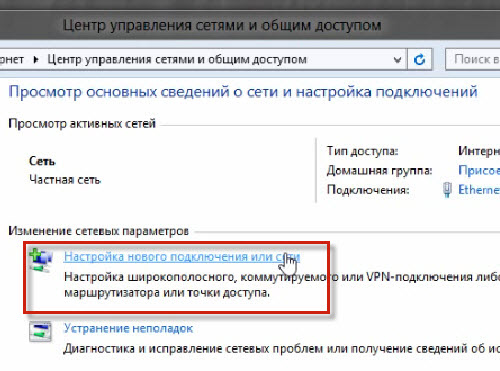Viewport: 500px width, 371px height.
Task: Click the label 'Подключения:'
Action: tap(368, 190)
